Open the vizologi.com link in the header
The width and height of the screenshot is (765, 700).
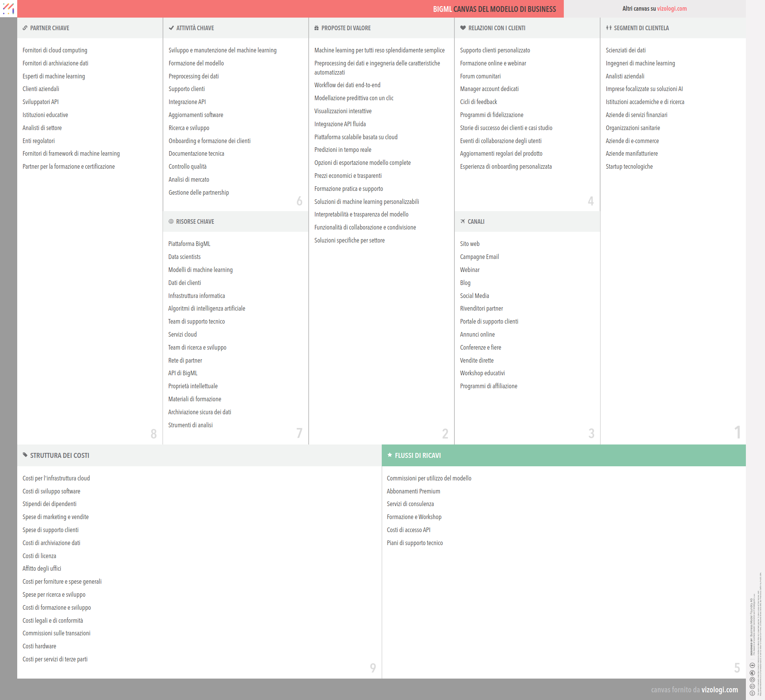(x=672, y=8)
